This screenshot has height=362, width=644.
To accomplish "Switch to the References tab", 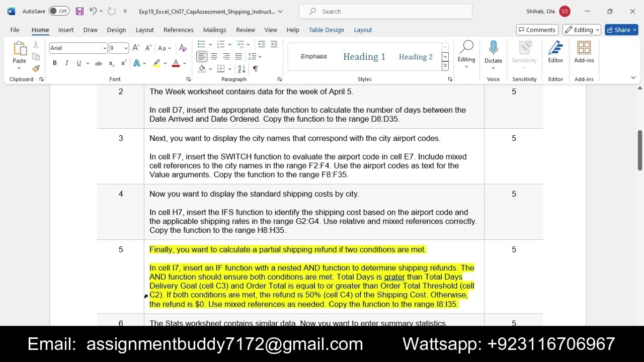I will tap(179, 30).
